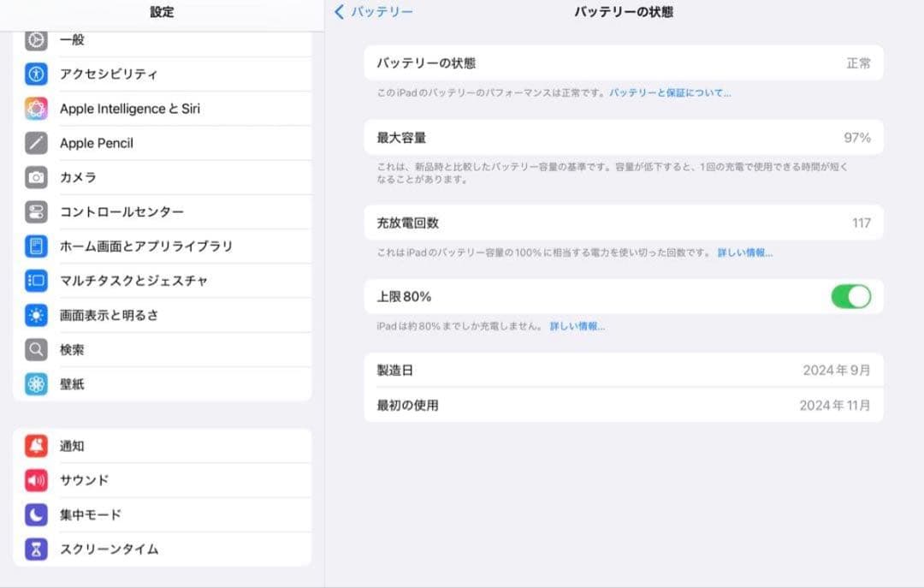Open the カメラ settings icon
Image resolution: width=924 pixels, height=588 pixels.
click(x=35, y=177)
